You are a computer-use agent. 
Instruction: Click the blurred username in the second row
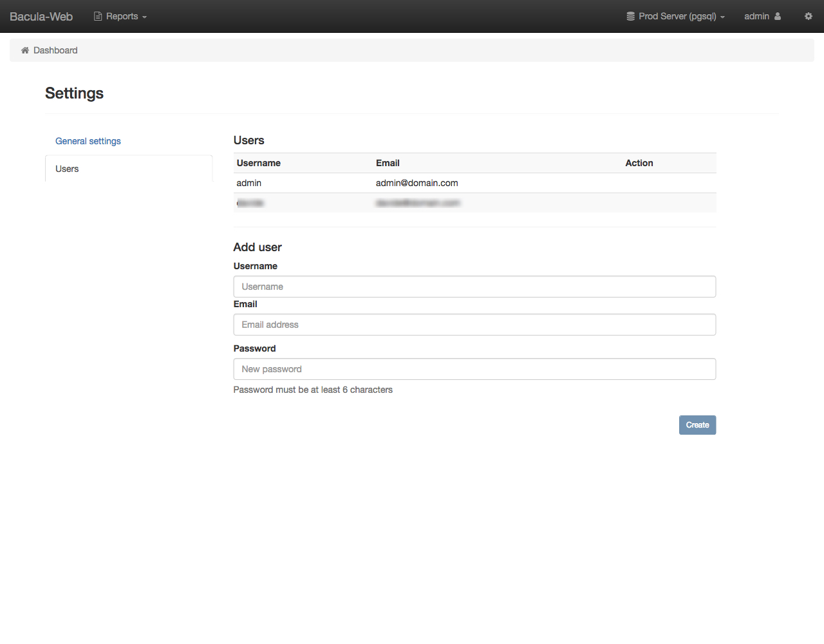point(250,203)
